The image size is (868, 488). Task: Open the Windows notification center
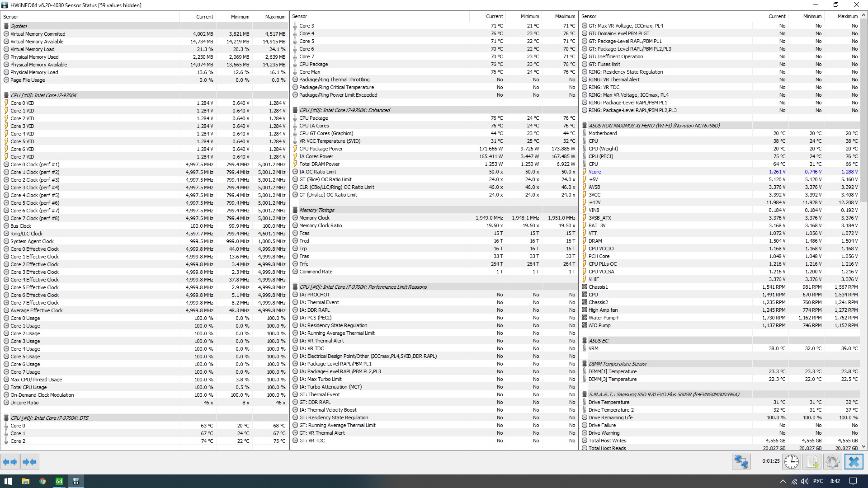pyautogui.click(x=853, y=481)
